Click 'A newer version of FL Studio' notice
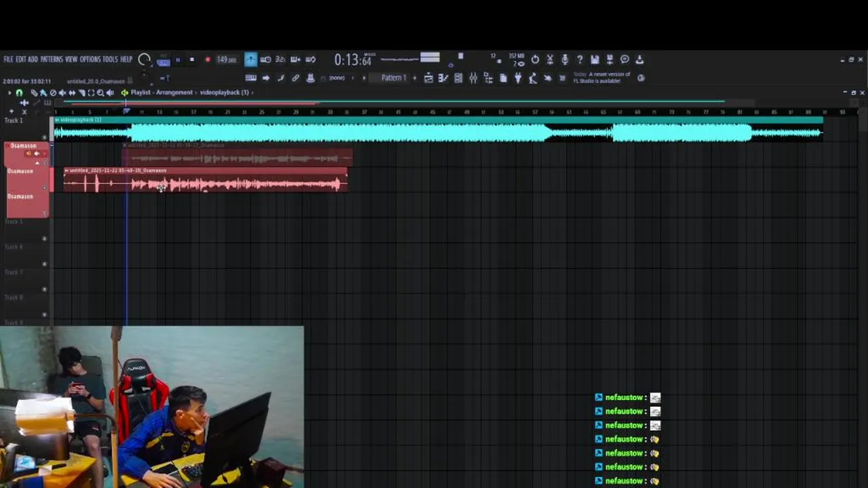This screenshot has height=488, width=868. [x=601, y=77]
